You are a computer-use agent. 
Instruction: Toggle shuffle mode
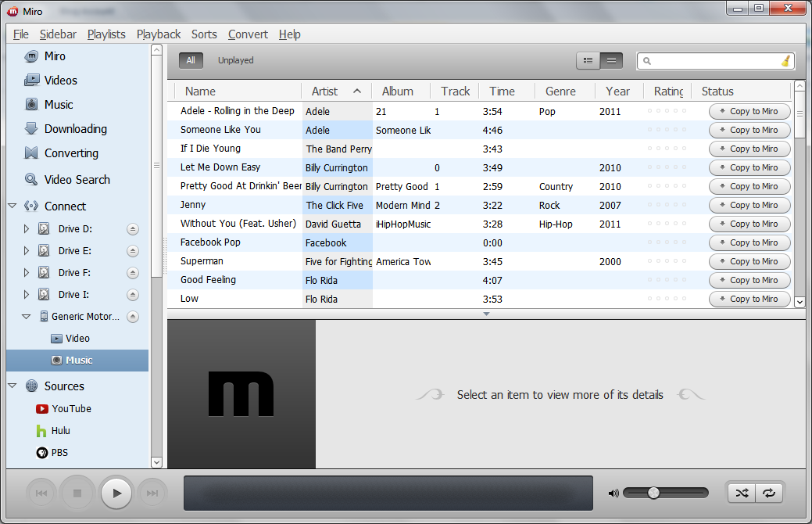[x=742, y=493]
